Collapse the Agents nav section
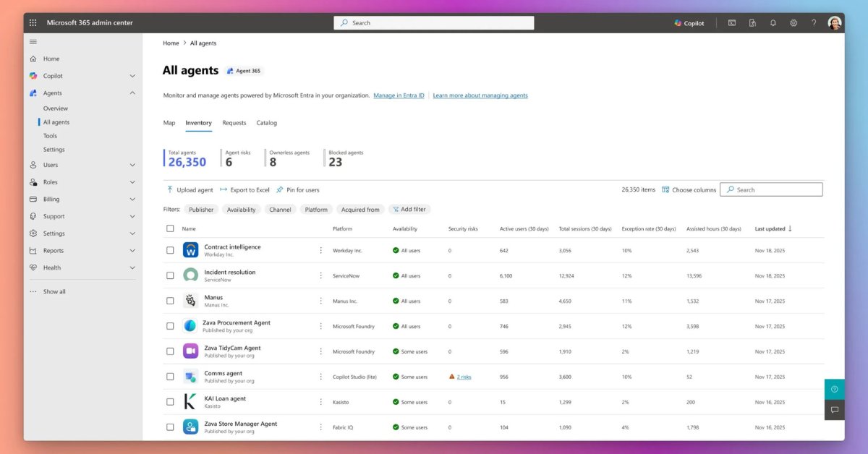Screen dimensions: 868x454 coord(132,93)
